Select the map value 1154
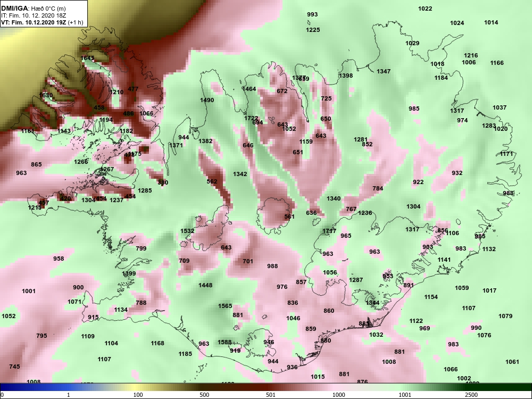 point(431,297)
